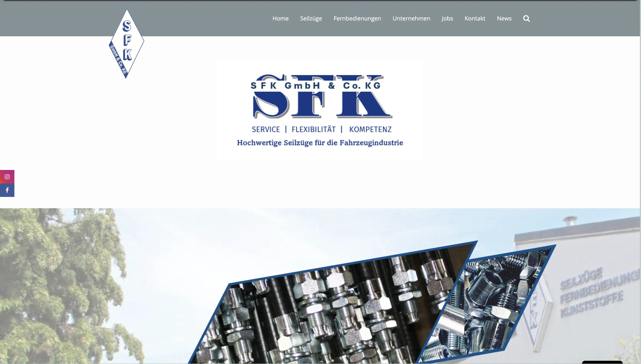
Task: Expand the Seilzüge dropdown
Action: (x=311, y=18)
